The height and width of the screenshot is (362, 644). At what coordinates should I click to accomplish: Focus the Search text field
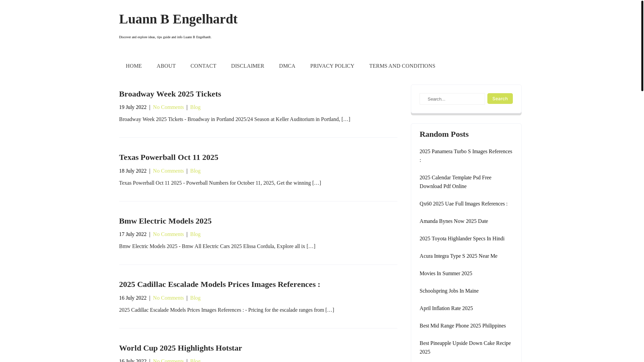click(452, 99)
